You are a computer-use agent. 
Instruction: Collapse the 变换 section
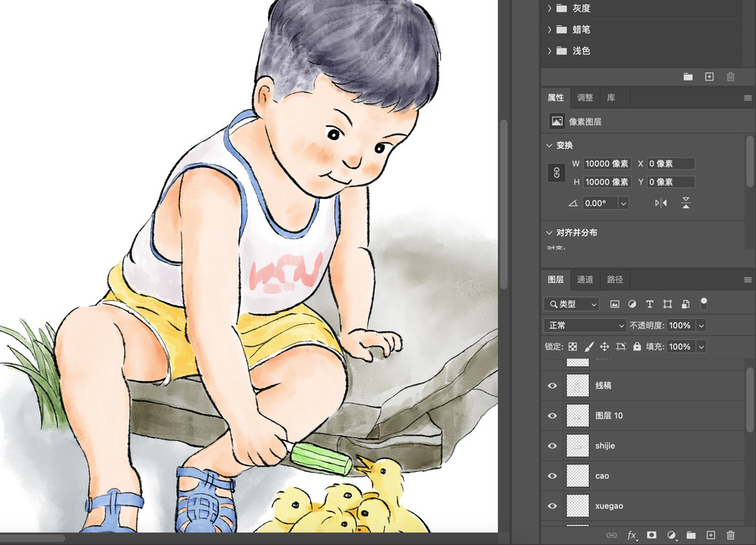[549, 145]
